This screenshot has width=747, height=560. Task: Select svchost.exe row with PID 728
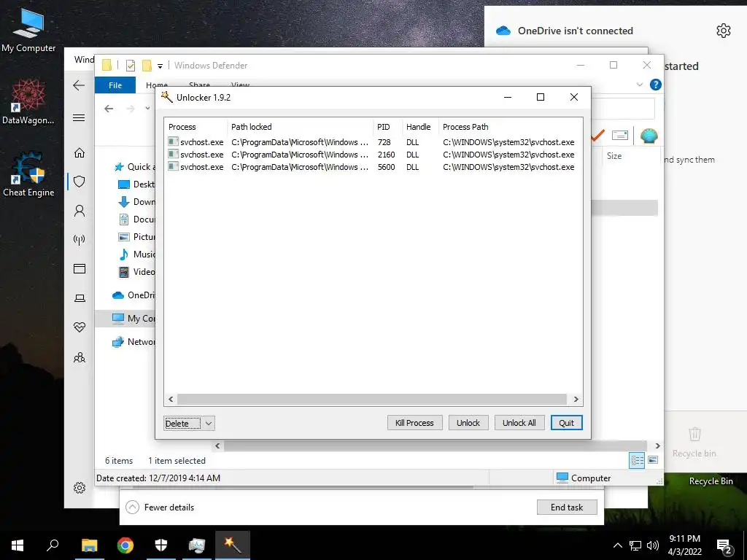pyautogui.click(x=373, y=142)
